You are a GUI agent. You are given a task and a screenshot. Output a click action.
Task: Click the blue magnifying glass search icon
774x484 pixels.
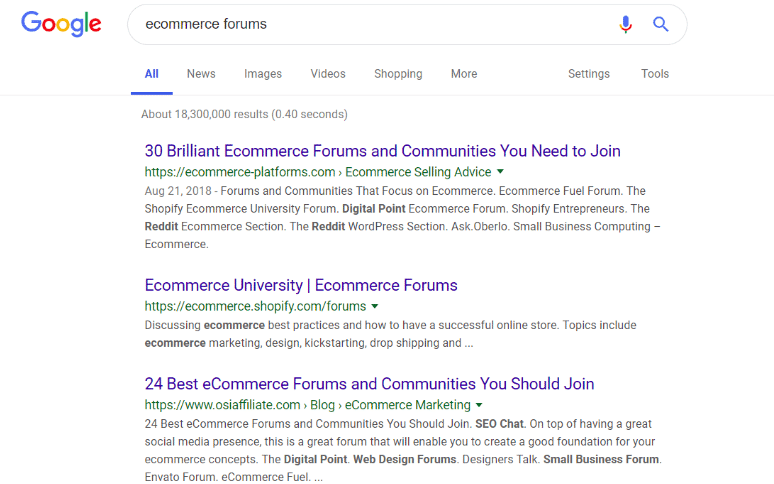coord(660,24)
